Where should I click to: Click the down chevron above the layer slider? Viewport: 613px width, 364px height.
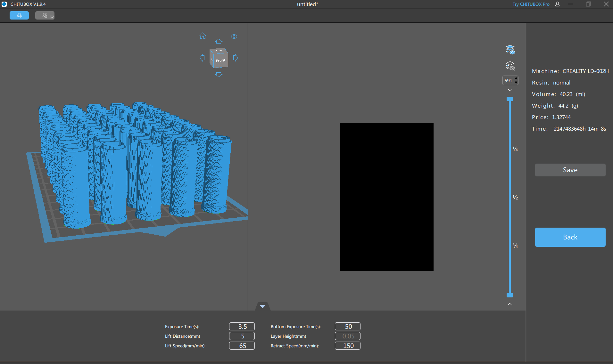510,90
